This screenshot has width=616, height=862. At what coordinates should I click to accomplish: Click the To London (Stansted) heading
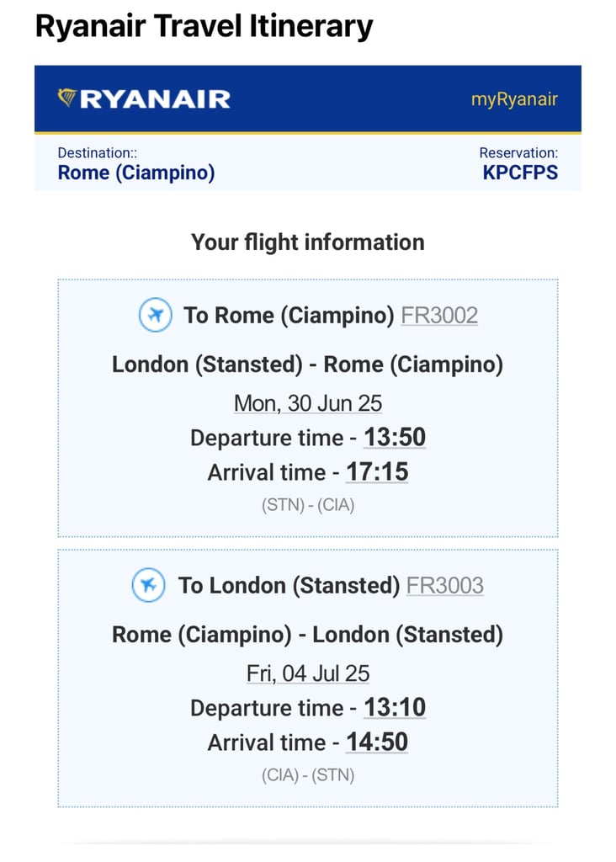[x=289, y=586]
